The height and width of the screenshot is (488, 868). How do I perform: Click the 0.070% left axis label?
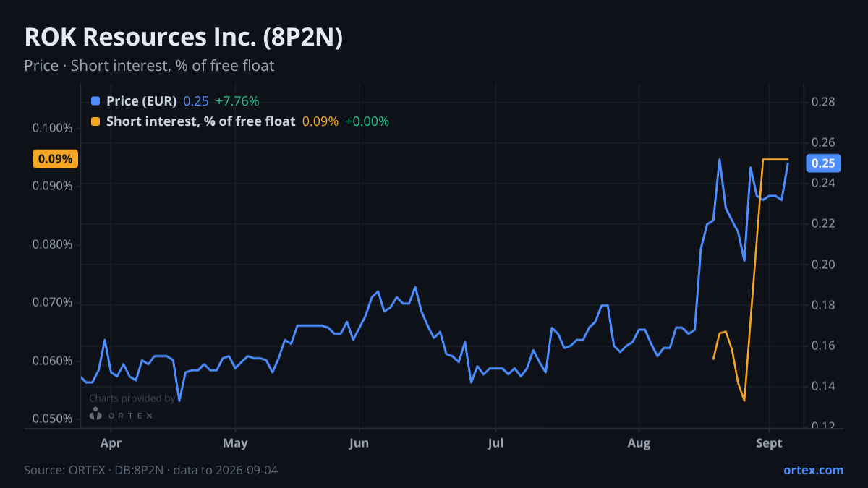(x=53, y=302)
